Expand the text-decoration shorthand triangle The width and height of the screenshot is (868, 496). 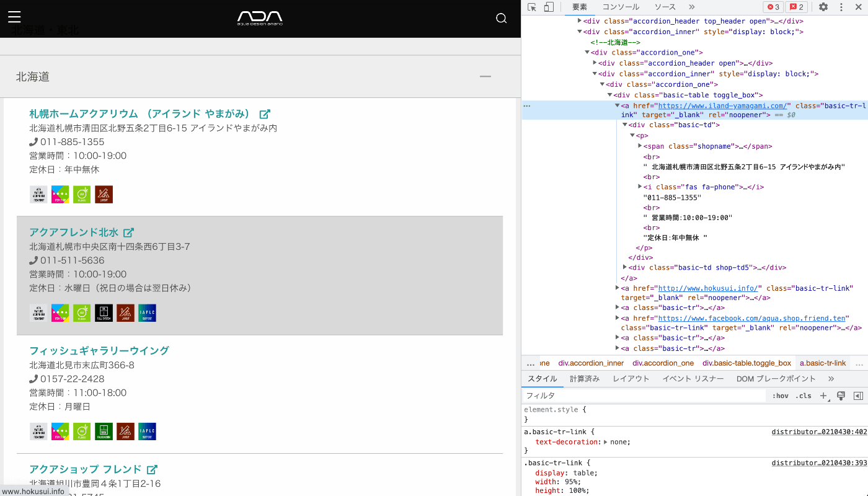pos(606,442)
